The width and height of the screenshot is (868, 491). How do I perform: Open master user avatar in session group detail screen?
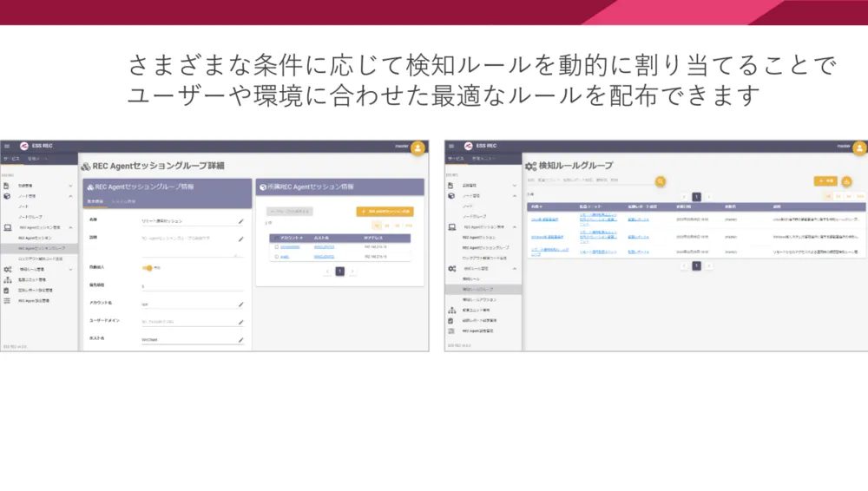click(418, 147)
